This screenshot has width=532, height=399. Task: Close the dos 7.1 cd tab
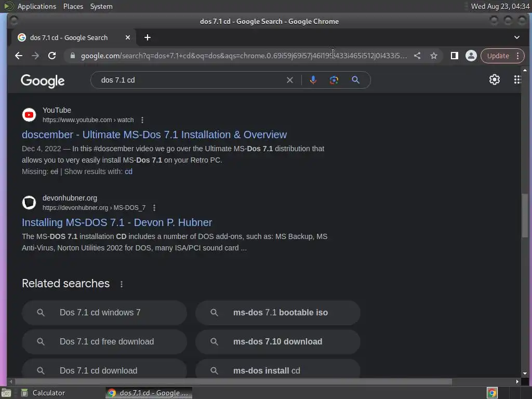click(128, 37)
